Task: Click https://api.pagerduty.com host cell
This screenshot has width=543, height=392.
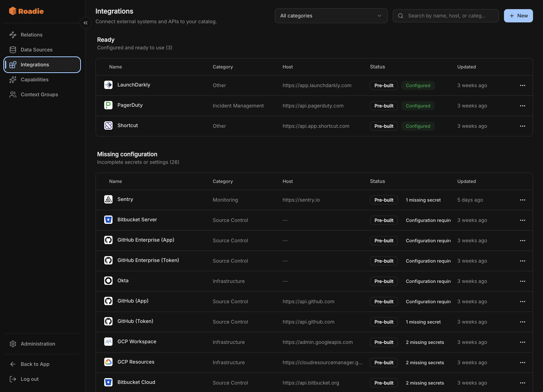Action: 313,106
